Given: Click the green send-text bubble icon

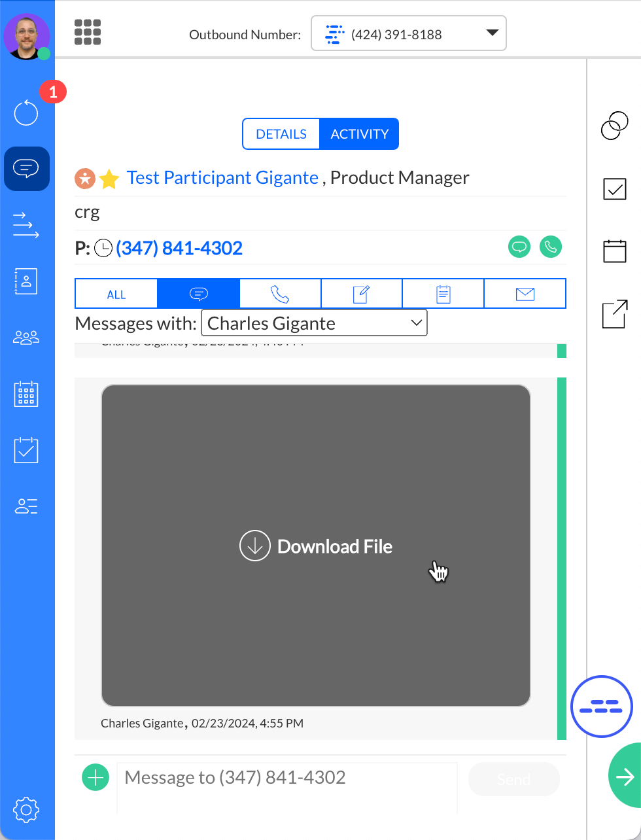Looking at the screenshot, I should 519,247.
